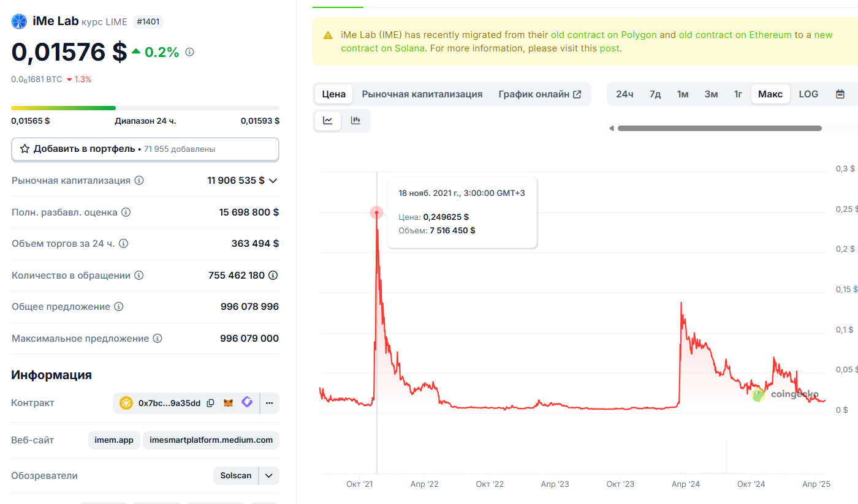This screenshot has width=858, height=504.
Task: Expand market cap dropdown chevron
Action: 273,181
